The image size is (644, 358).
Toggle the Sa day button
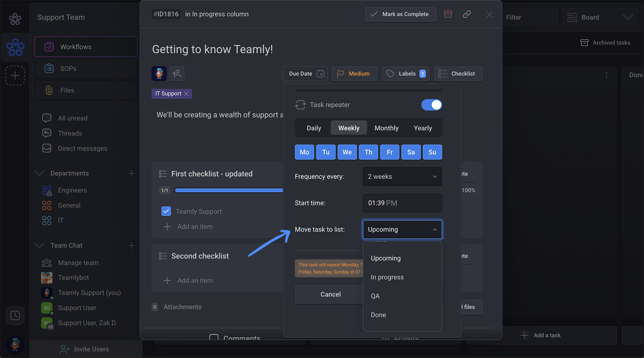click(411, 152)
